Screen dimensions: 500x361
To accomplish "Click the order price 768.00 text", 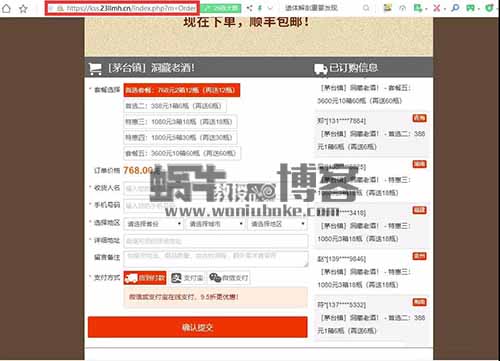I will [x=138, y=170].
